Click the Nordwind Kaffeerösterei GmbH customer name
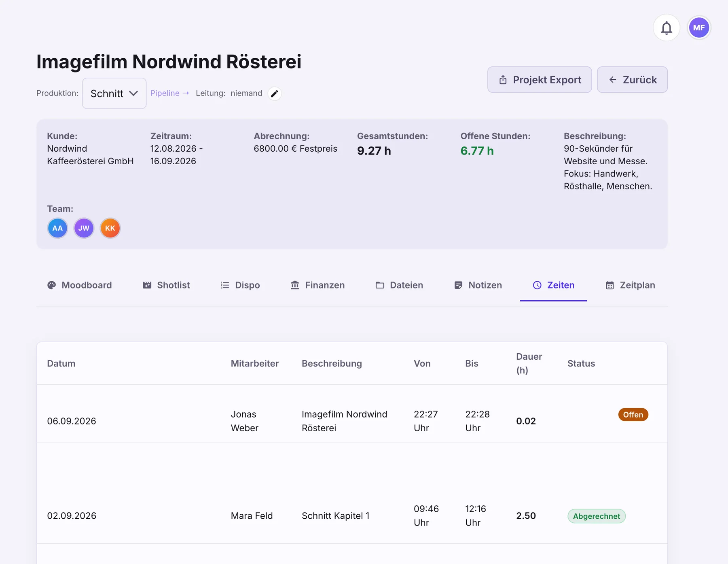 90,155
